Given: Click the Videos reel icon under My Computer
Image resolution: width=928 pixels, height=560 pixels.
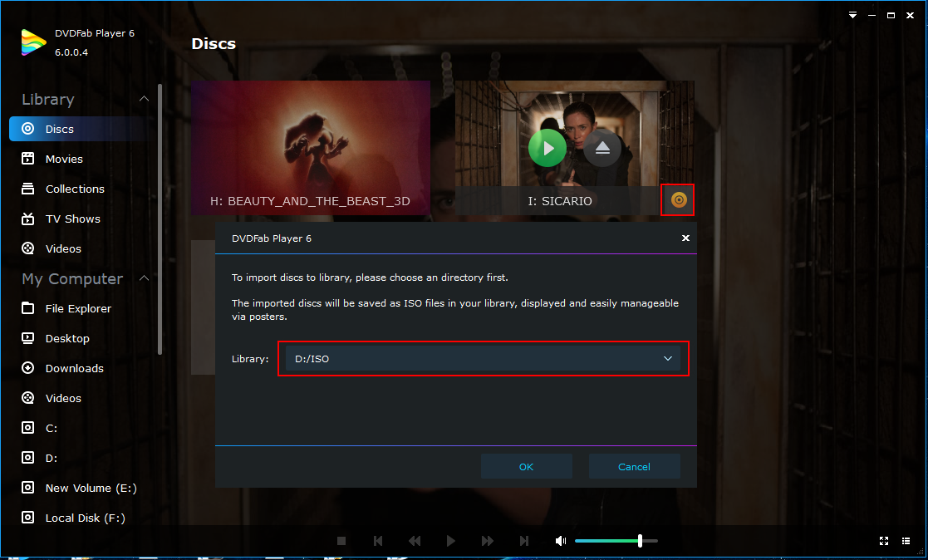Looking at the screenshot, I should (x=27, y=398).
